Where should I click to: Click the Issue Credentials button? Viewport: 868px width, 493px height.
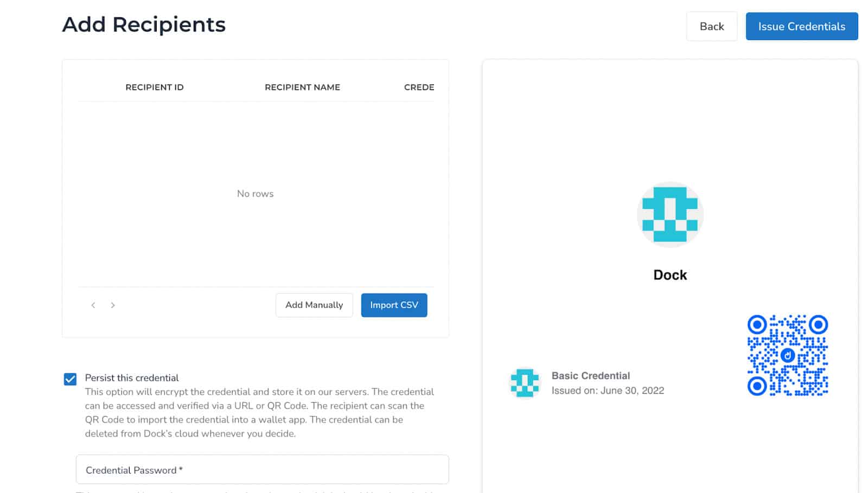pos(802,27)
